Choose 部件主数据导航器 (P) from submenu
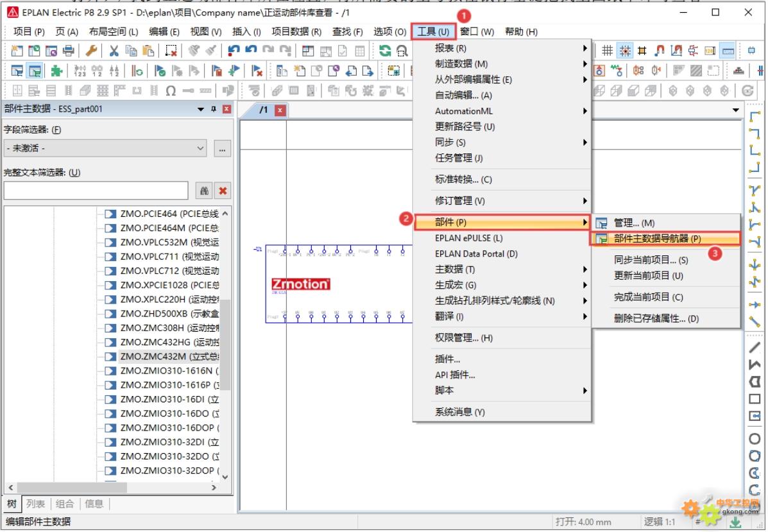This screenshot has height=532, width=768. click(x=665, y=239)
